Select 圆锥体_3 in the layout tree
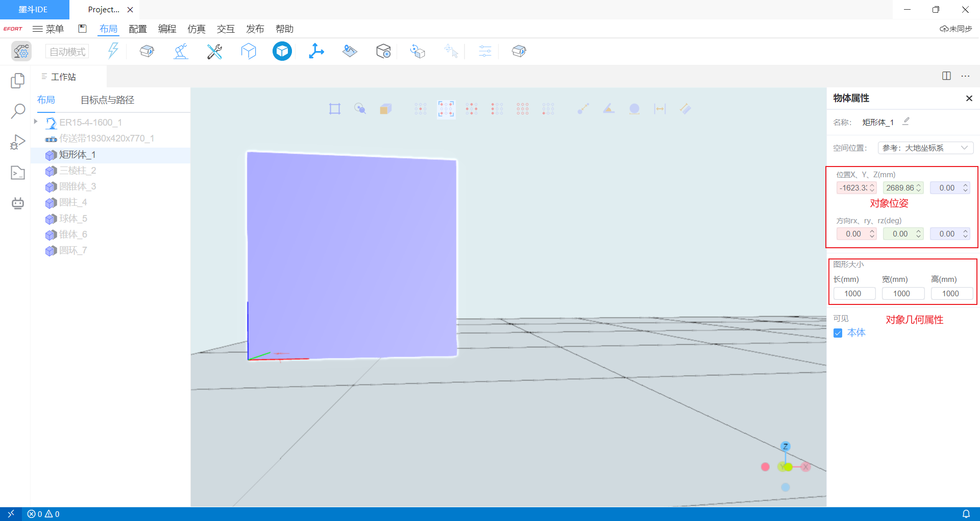Screen dimensions: 980x521 77,186
